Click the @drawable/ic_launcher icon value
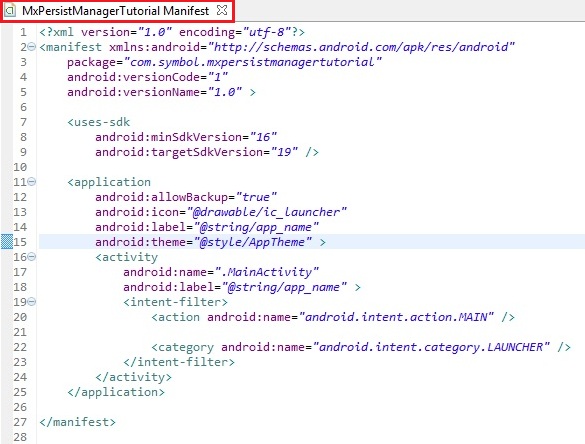This screenshot has height=444, width=585. [267, 212]
